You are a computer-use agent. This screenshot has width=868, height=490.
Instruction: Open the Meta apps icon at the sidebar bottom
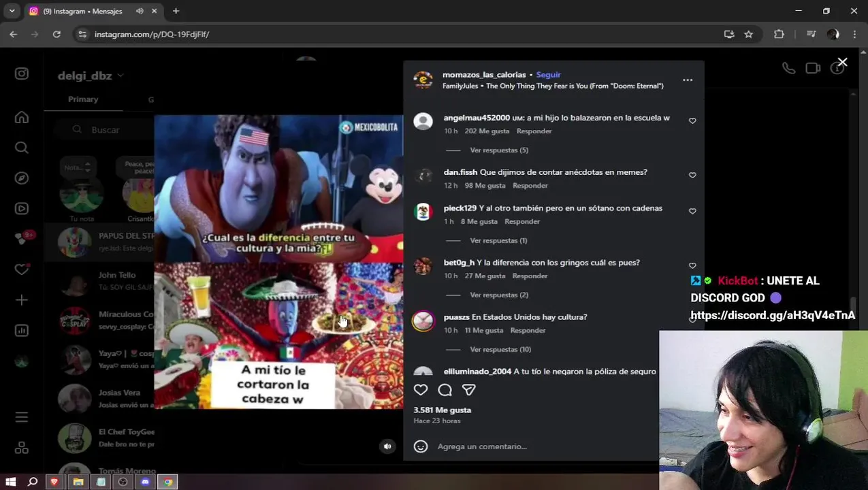(22, 448)
